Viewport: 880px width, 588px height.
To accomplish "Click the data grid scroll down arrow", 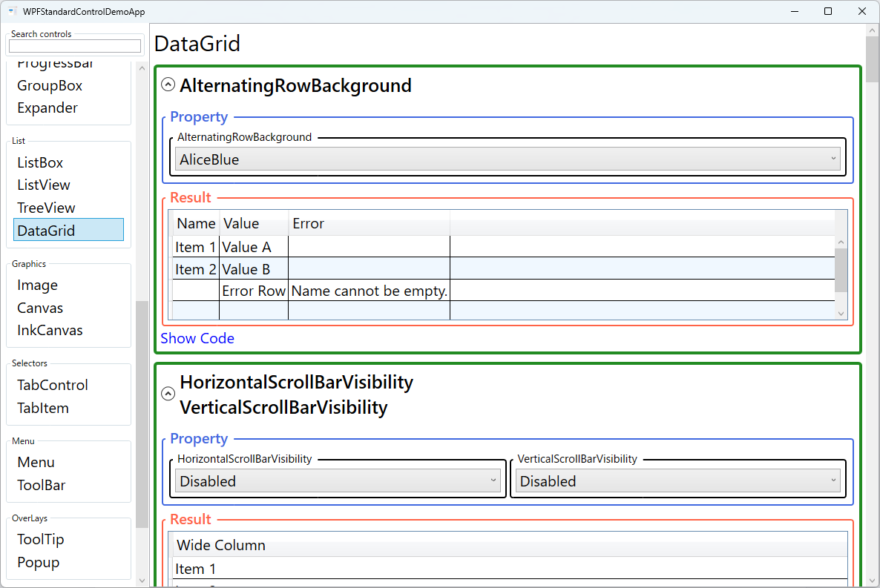I will [841, 314].
